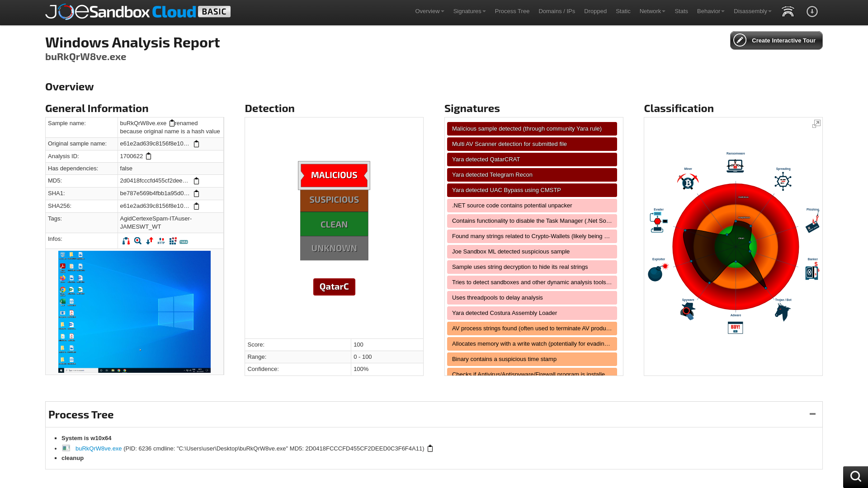The height and width of the screenshot is (488, 868).
Task: Open 'Yara detected UAC Bypass using CMSTP' signature
Action: (532, 190)
